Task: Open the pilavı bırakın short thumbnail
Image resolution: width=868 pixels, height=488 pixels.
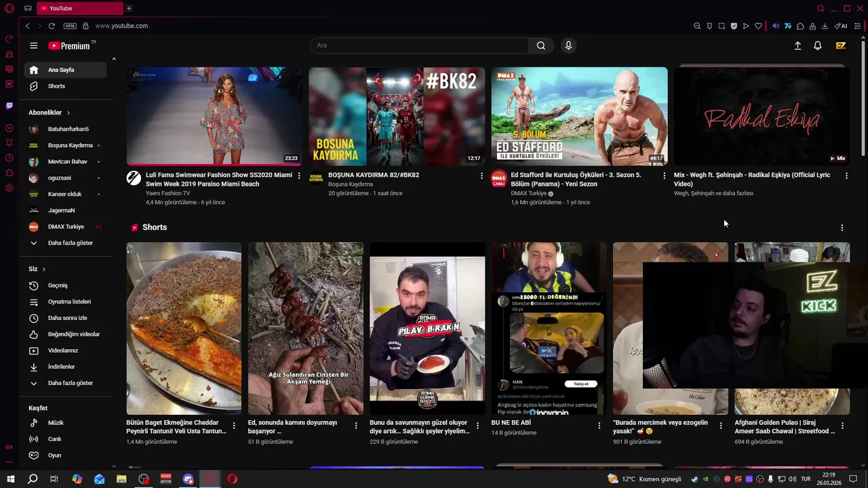Action: [427, 328]
